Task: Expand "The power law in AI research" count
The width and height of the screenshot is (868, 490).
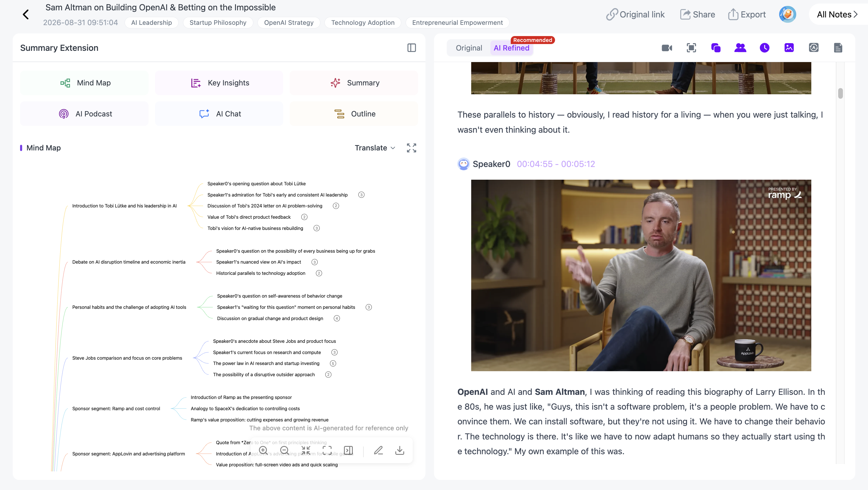Action: click(333, 364)
